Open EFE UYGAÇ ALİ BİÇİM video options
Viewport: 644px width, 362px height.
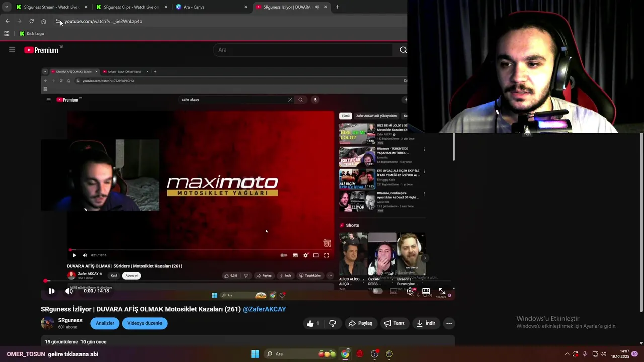[424, 171]
